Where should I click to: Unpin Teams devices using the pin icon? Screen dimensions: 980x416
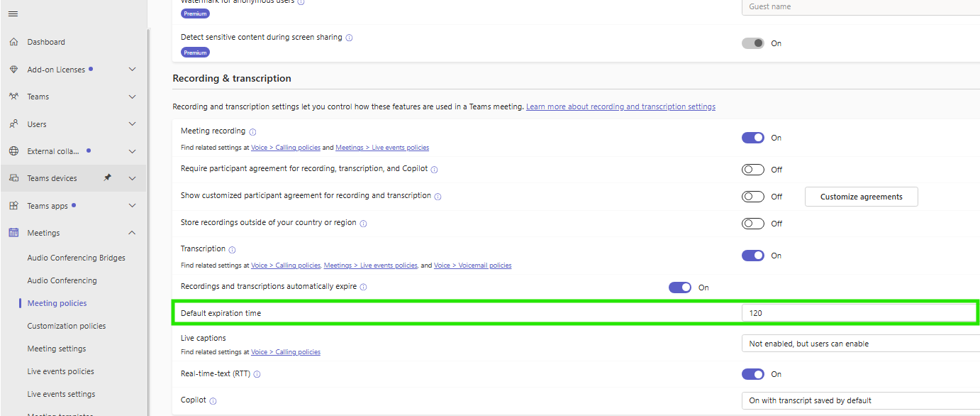(107, 178)
